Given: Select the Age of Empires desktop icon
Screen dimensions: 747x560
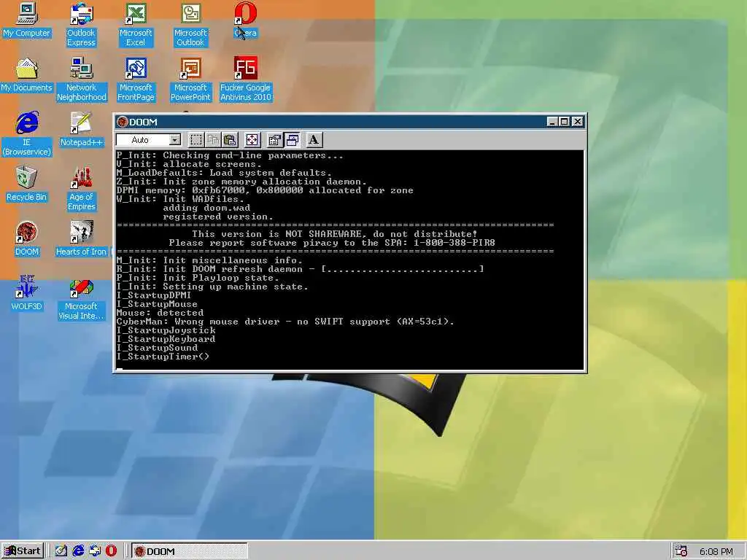Looking at the screenshot, I should point(81,189).
